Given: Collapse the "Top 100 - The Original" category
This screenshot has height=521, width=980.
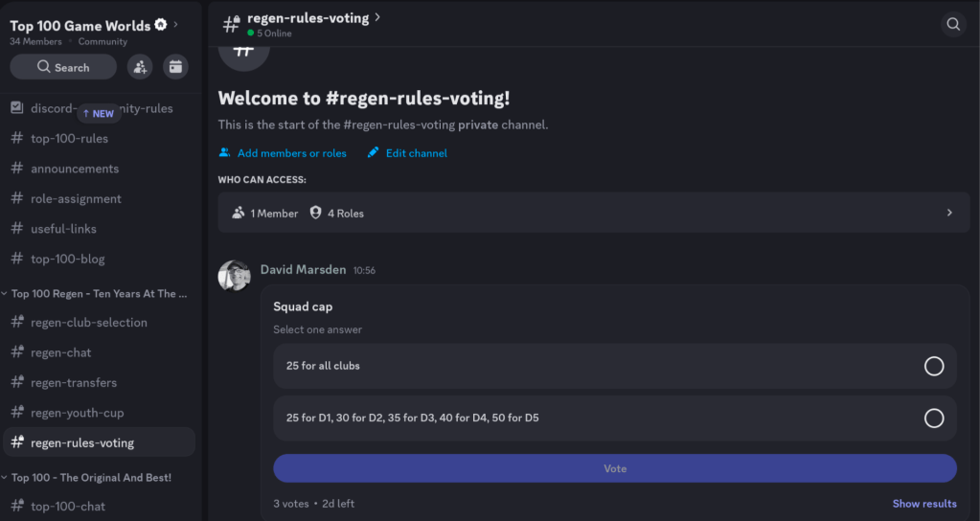Looking at the screenshot, I should point(96,477).
